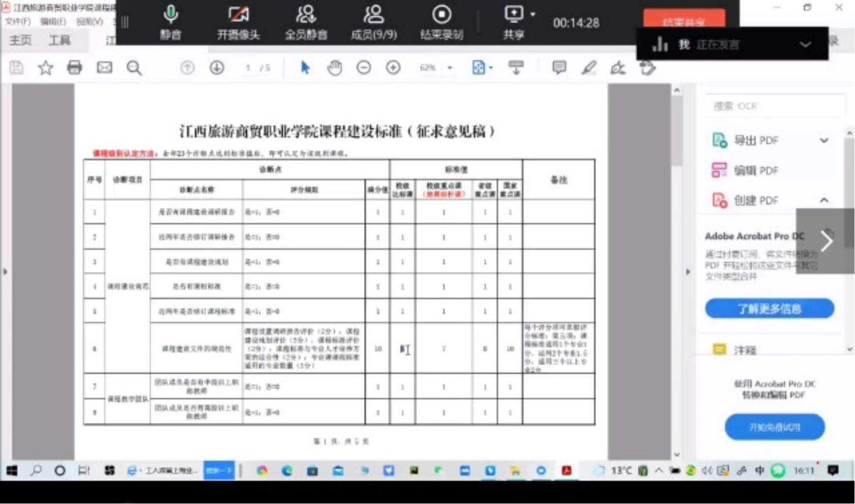Click the 开始免费试用 button
Screen dimensions: 855x504
(774, 427)
